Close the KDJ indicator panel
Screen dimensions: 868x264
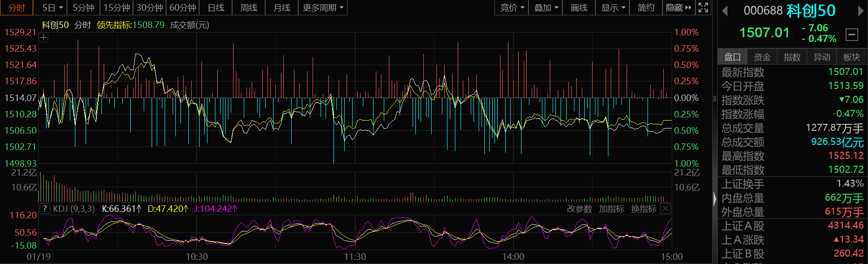[x=666, y=209]
